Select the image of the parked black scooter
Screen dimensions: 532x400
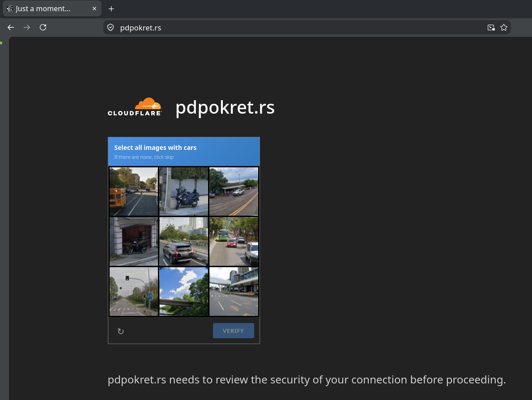click(183, 191)
